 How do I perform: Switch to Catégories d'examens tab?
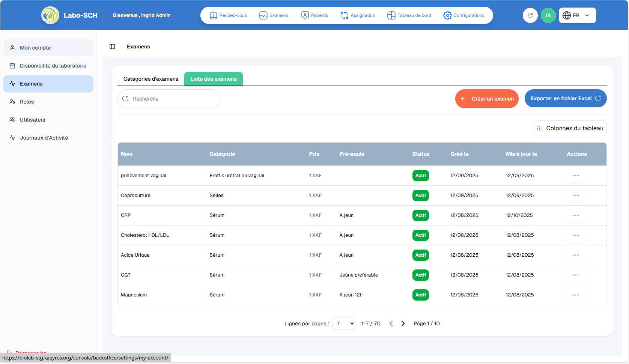tap(151, 79)
